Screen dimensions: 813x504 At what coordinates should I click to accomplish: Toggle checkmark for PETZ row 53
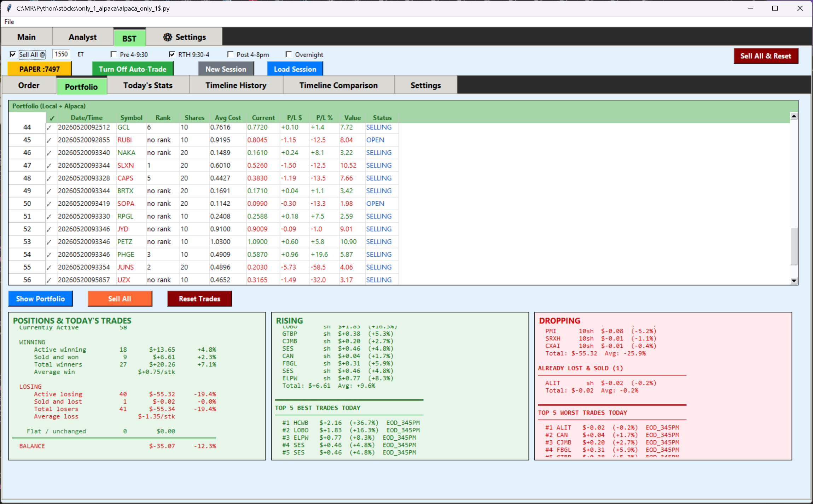49,242
